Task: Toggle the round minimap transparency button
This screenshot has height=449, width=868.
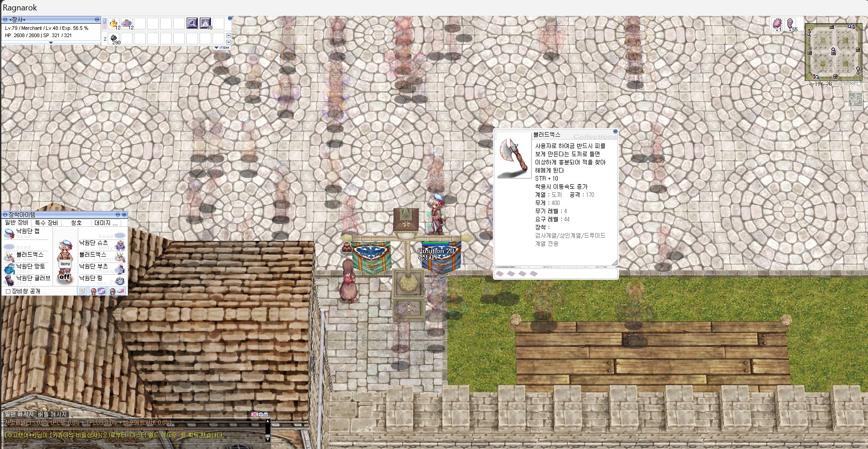Action: (859, 84)
